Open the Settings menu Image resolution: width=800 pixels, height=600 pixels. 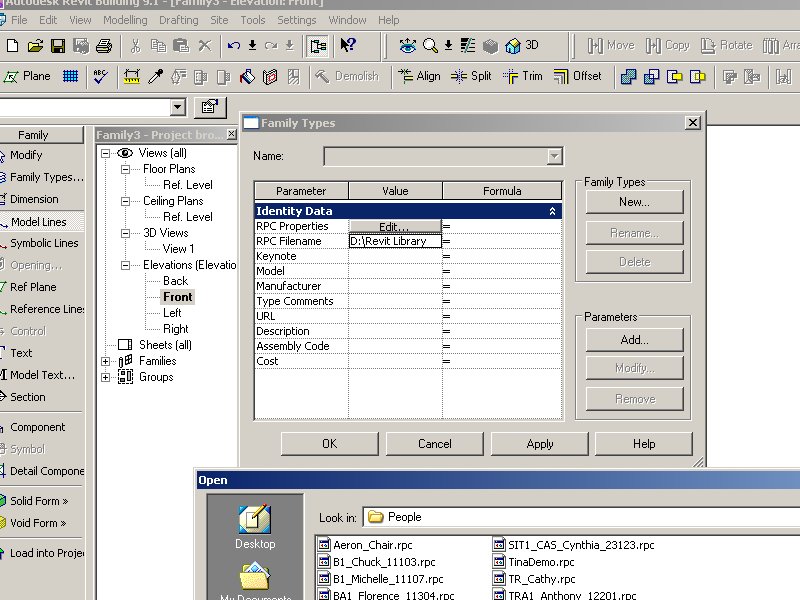[x=297, y=20]
